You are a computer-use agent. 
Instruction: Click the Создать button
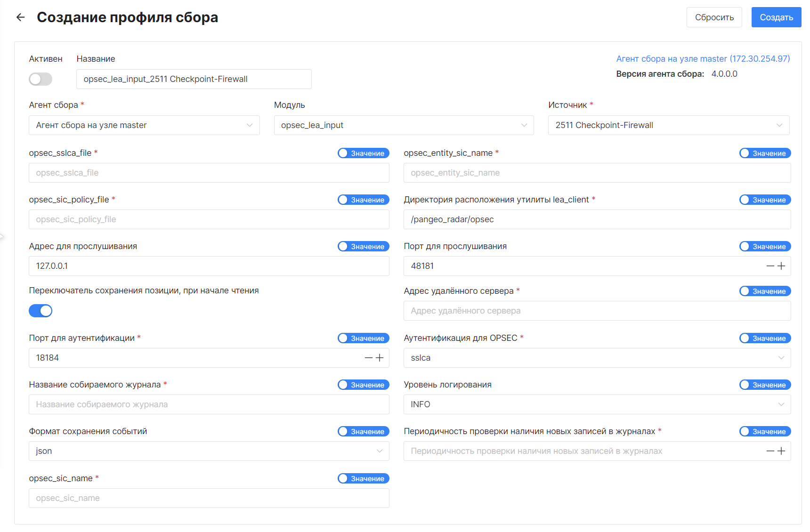point(776,17)
